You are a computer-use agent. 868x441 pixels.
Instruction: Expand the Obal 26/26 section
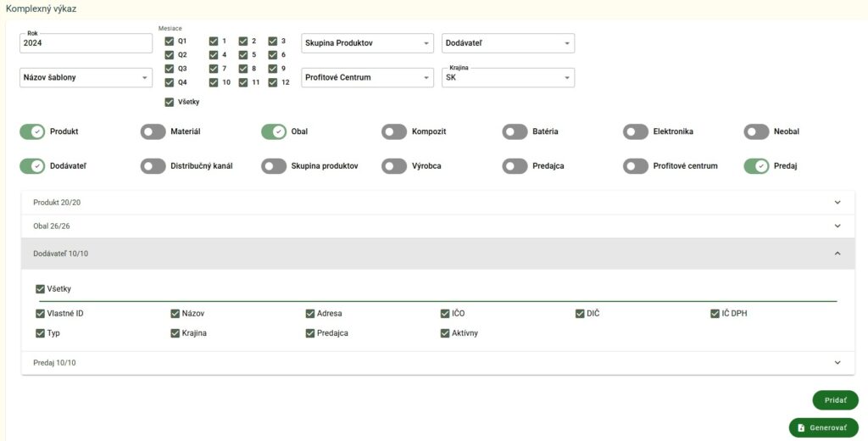437,226
